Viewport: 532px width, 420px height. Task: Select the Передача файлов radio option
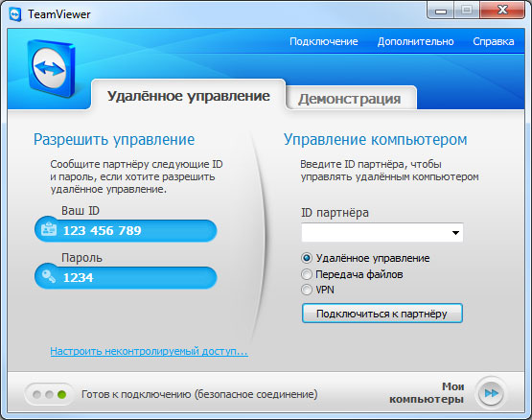click(x=307, y=274)
